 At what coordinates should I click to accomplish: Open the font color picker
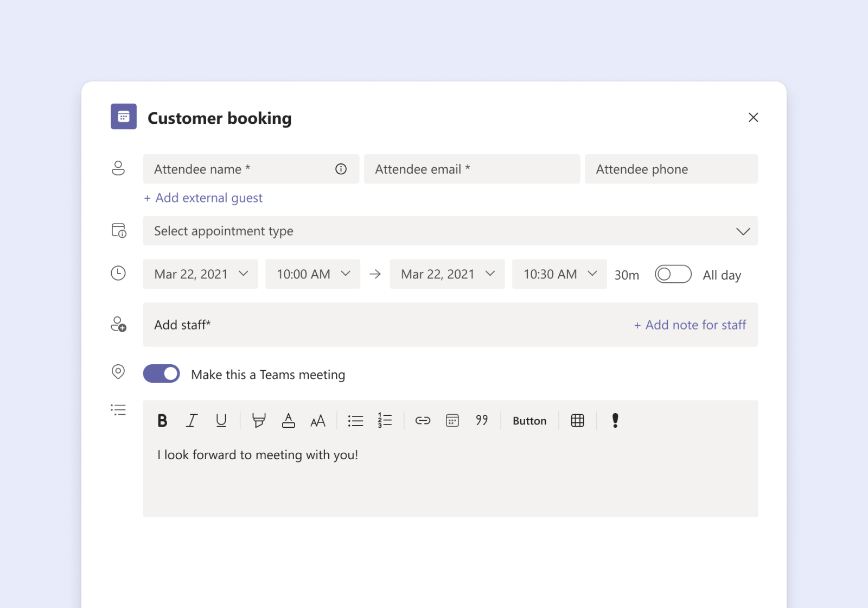288,420
